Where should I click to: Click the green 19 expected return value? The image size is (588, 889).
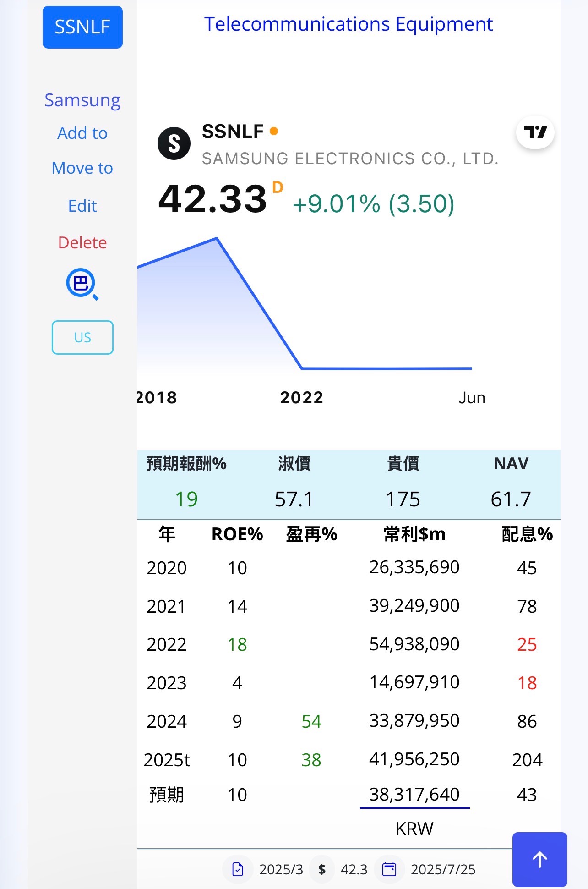coord(186,499)
